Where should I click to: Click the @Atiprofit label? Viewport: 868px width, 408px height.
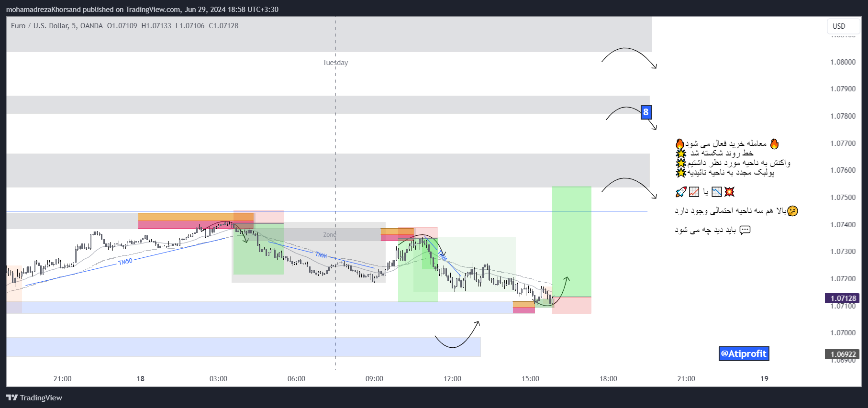tap(744, 353)
